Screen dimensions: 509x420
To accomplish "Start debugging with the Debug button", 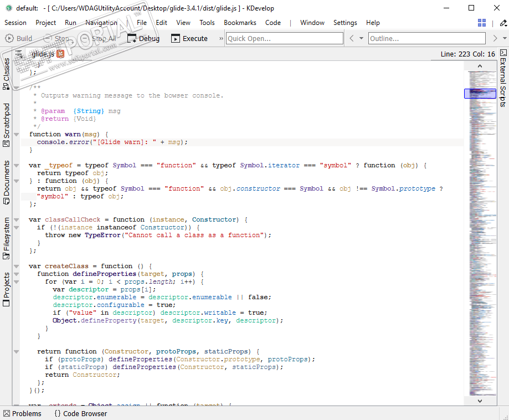I will click(x=143, y=38).
